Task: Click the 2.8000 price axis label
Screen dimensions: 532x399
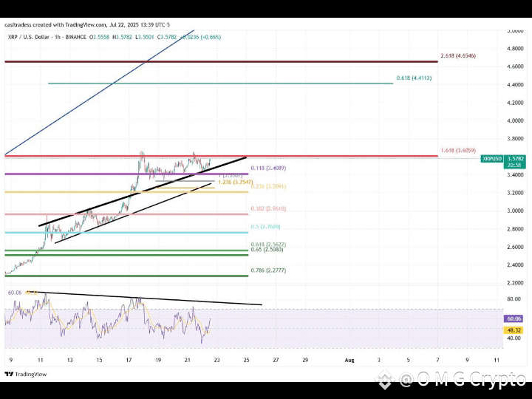Action: pos(515,229)
